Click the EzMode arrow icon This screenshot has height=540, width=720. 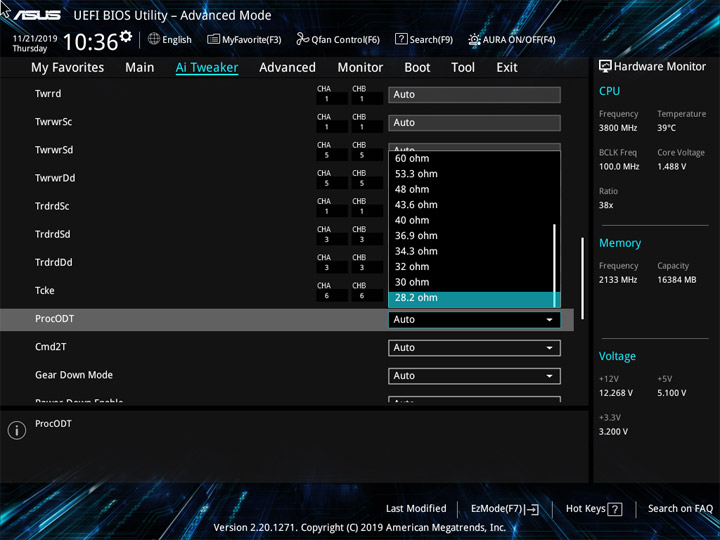[532, 509]
